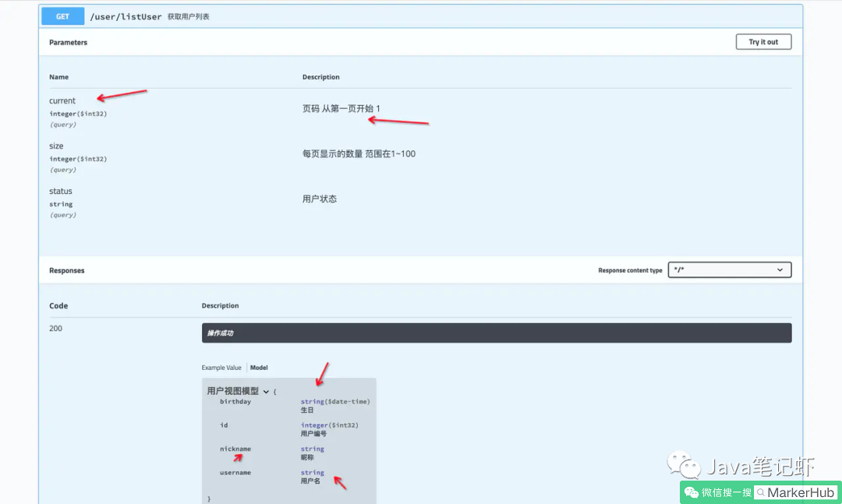Click the string type under status
The image size is (842, 504).
tap(61, 204)
